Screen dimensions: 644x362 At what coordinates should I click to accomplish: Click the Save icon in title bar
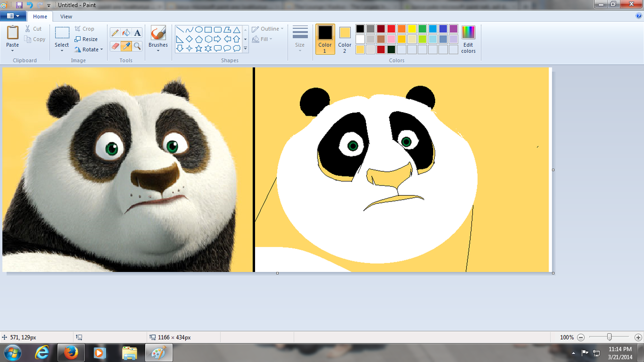click(x=19, y=5)
